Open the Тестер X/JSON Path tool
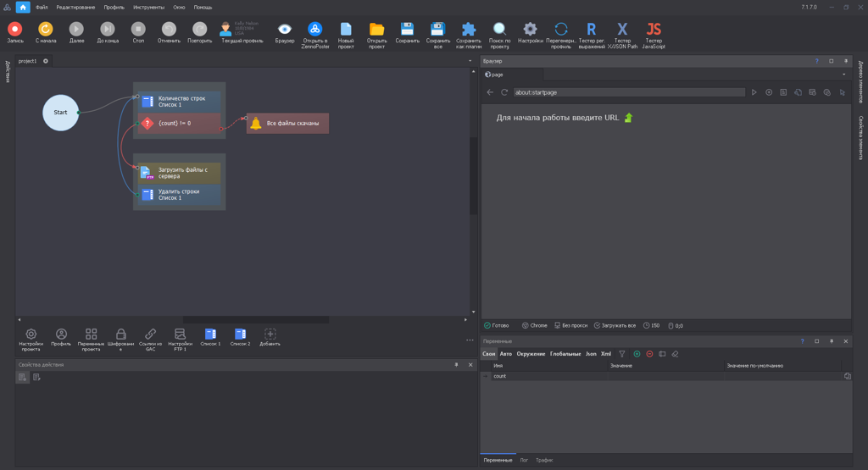Image resolution: width=868 pixels, height=470 pixels. click(622, 30)
